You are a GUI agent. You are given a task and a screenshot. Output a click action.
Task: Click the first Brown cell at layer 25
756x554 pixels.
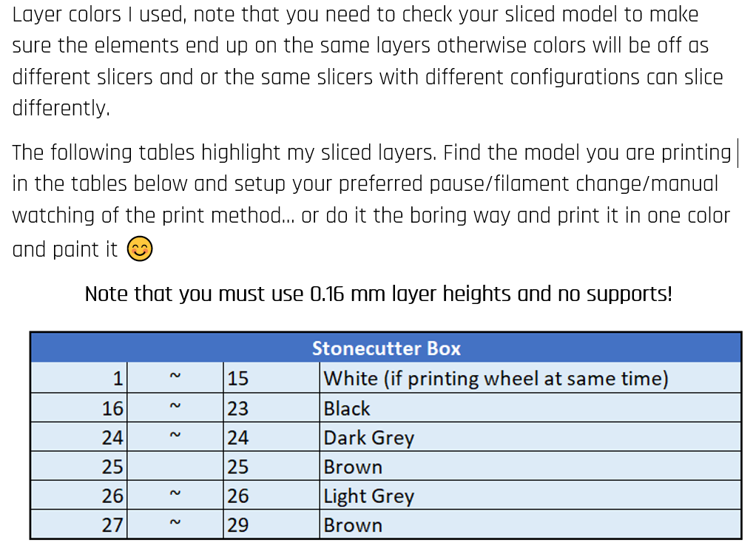pos(530,466)
